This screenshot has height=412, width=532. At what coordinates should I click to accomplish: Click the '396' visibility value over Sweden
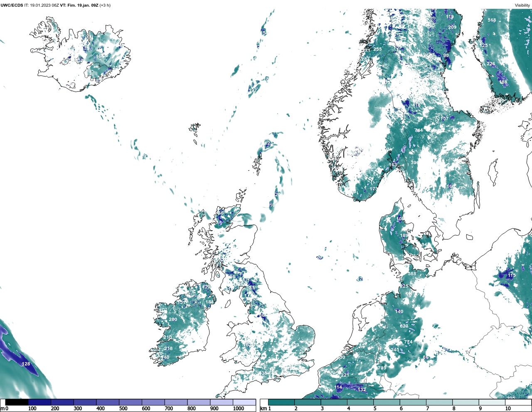414,163
